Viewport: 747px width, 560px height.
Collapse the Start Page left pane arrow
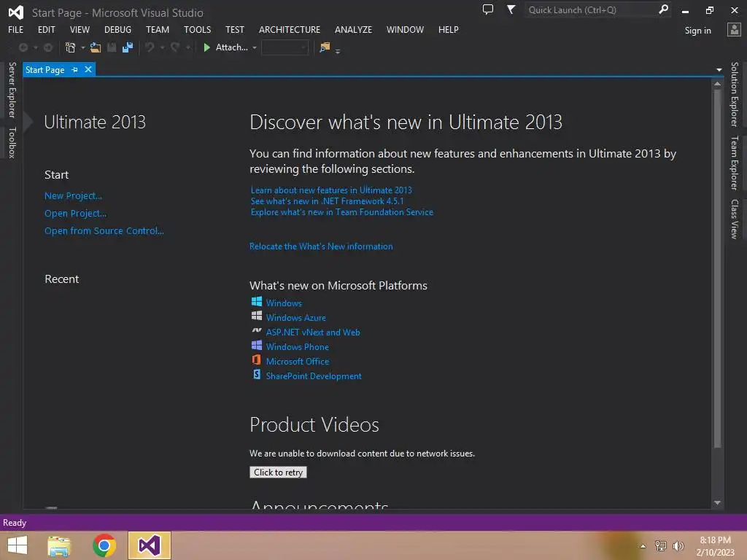click(x=28, y=122)
